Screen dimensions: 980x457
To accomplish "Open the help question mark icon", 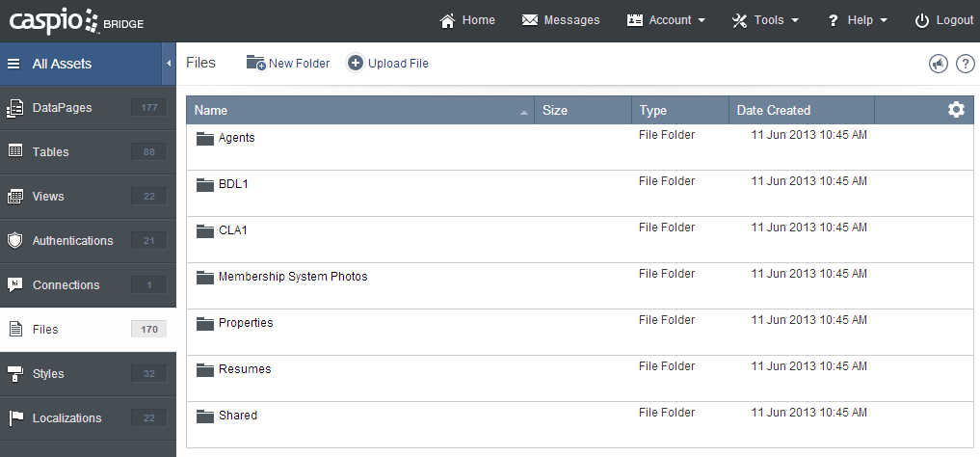I will pyautogui.click(x=965, y=64).
